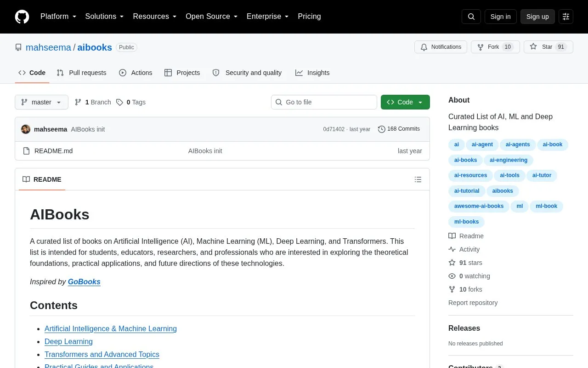Switch to Pull requests tab
This screenshot has width=588, height=368.
click(x=81, y=73)
